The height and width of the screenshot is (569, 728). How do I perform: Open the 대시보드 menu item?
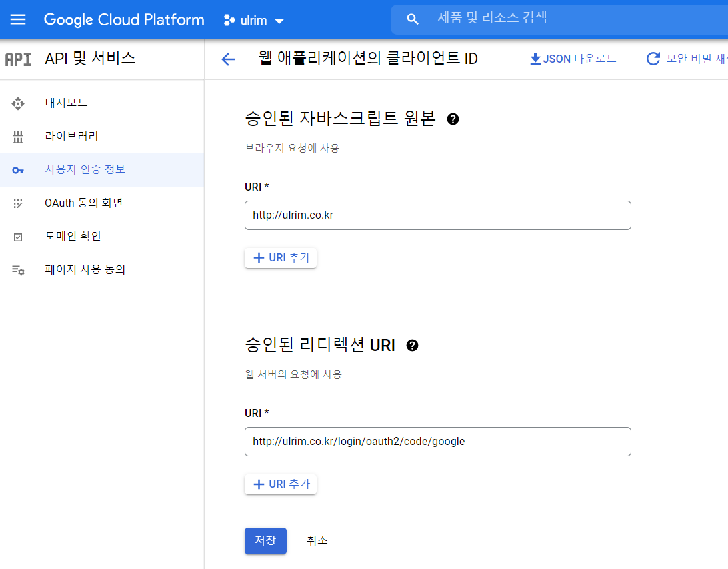coord(102,103)
